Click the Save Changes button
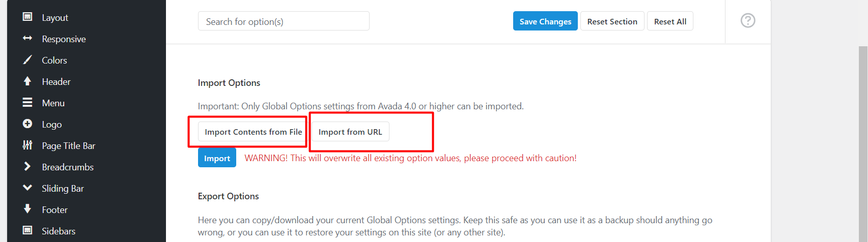 [x=545, y=21]
